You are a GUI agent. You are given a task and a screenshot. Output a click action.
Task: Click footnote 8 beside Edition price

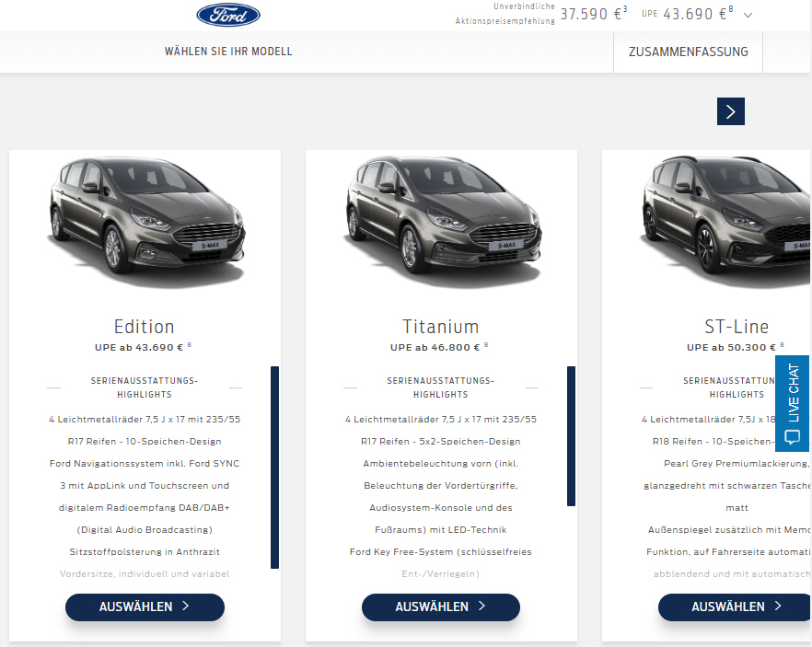(189, 345)
